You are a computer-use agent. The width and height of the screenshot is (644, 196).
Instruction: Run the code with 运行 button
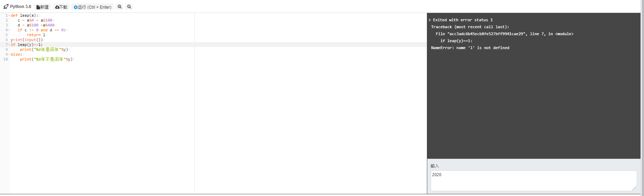pos(93,7)
